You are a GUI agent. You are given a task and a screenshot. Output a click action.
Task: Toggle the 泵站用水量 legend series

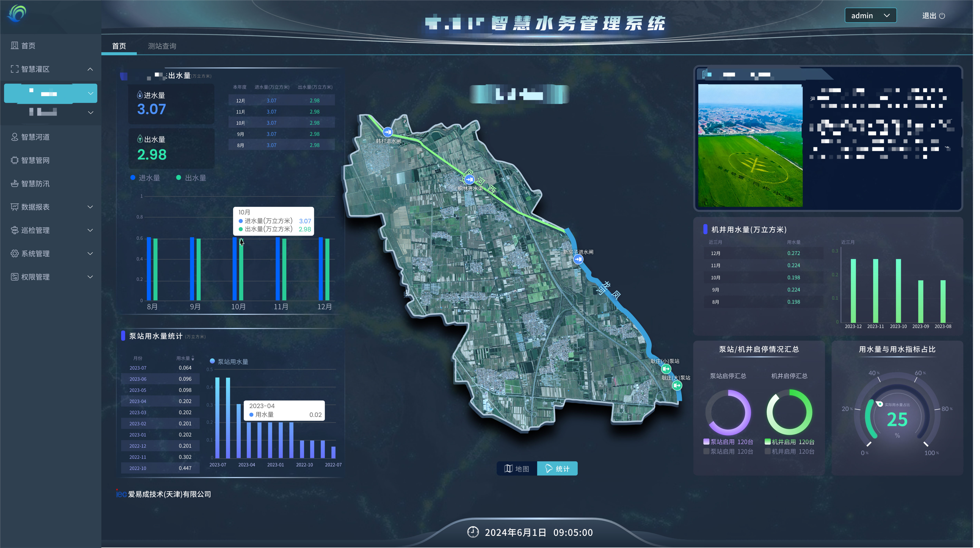pos(229,361)
